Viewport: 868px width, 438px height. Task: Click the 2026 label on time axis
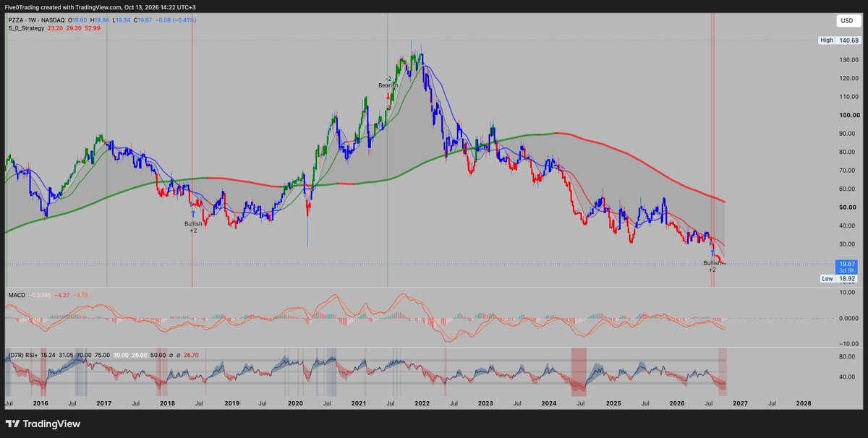pyautogui.click(x=677, y=403)
